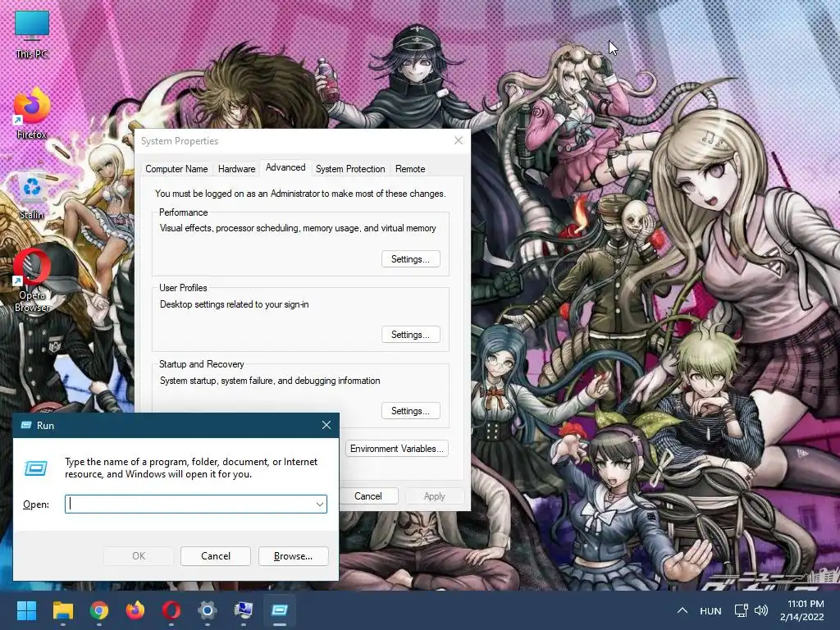Expand the Run Open history dropdown
Image resolution: width=840 pixels, height=630 pixels.
(x=320, y=504)
